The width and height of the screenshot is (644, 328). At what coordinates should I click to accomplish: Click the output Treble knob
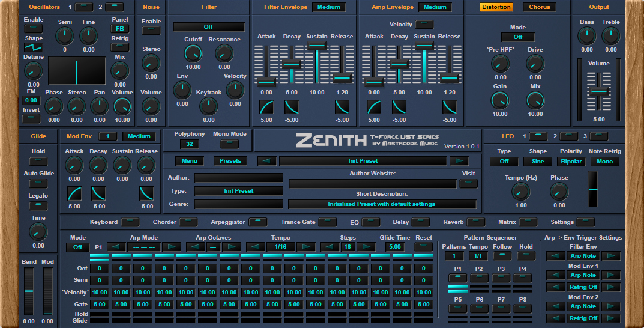tap(611, 36)
